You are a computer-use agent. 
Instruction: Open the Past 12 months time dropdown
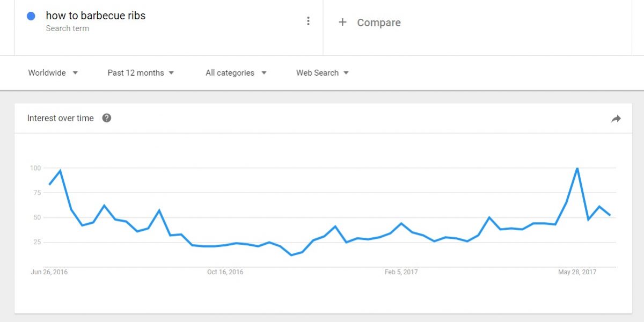141,72
